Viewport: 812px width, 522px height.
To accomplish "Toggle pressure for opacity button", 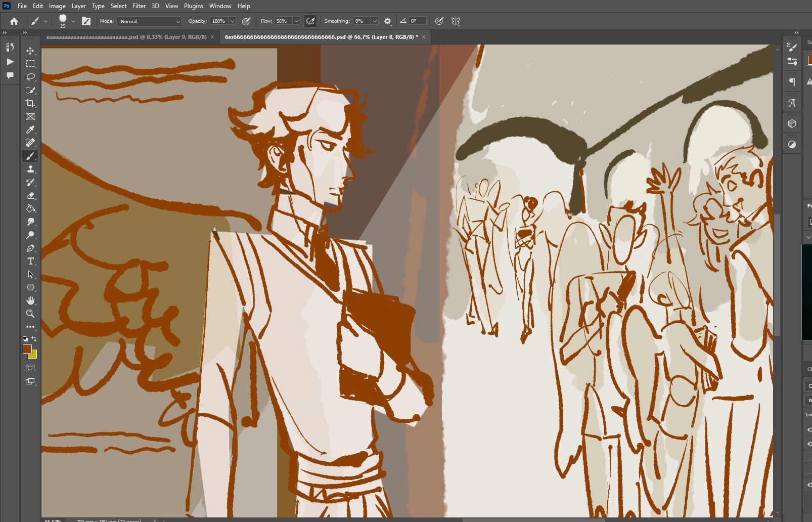I will (x=246, y=21).
